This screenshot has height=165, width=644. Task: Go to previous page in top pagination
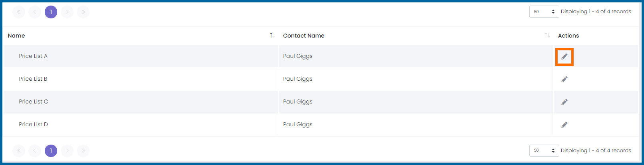35,12
